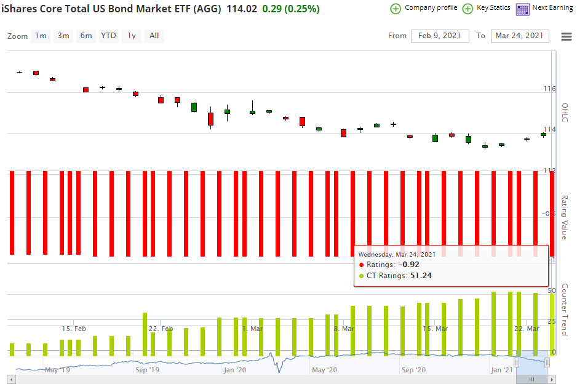Click the Key Statics link
This screenshot has width=577, height=392.
[x=493, y=8]
